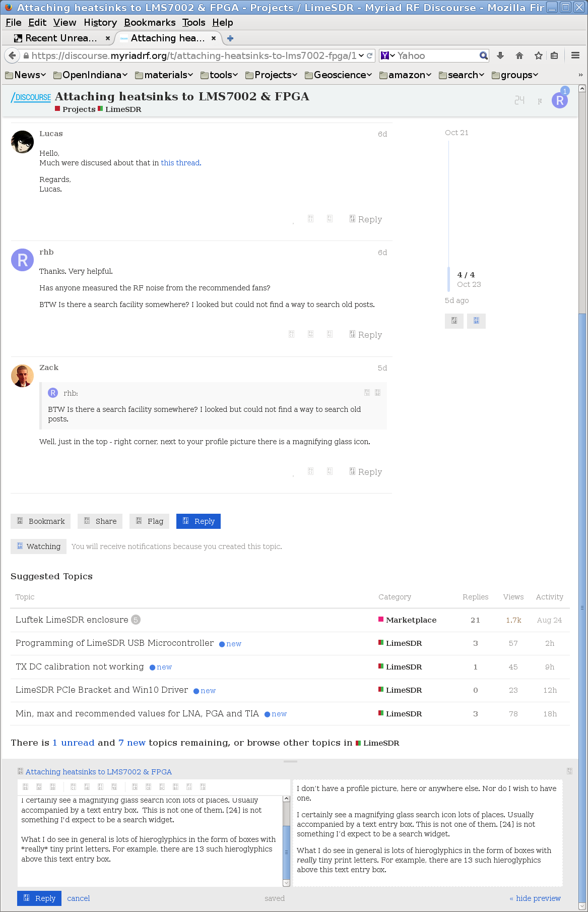Reload the page using the refresh icon
The image size is (588, 912).
coord(369,55)
